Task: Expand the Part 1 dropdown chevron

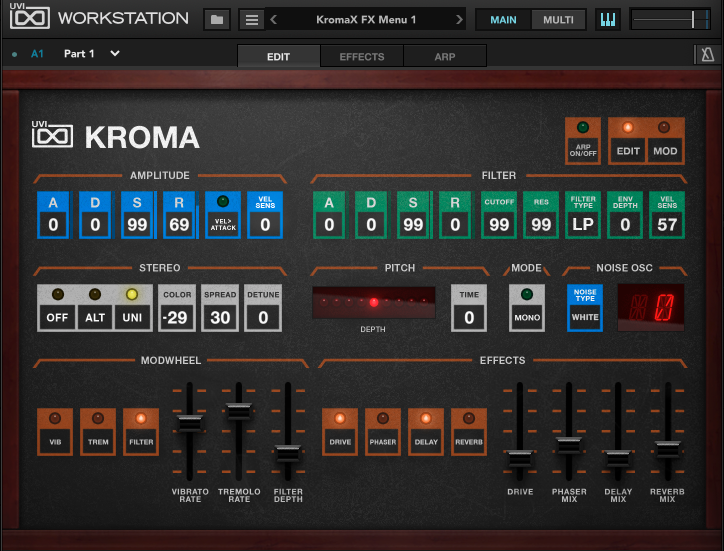Action: (115, 54)
